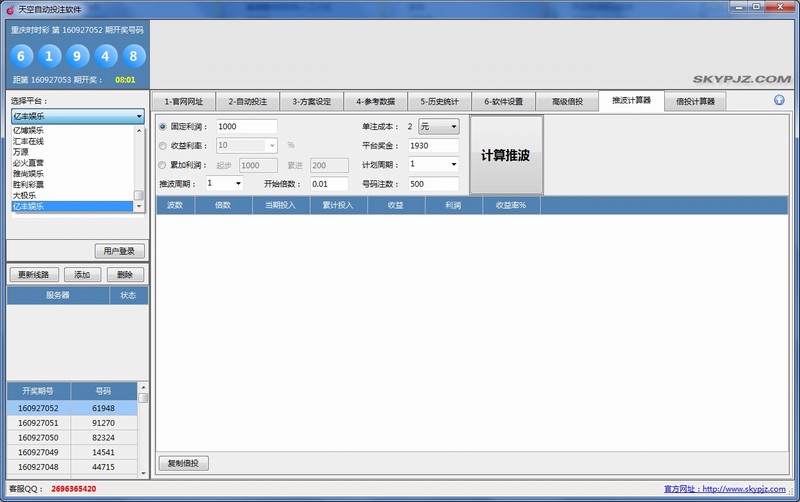Click the 复制倍投 button

[x=183, y=463]
